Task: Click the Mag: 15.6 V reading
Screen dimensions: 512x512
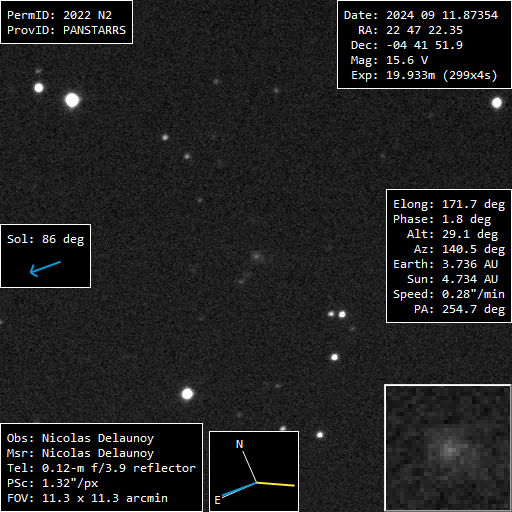Action: (389, 60)
